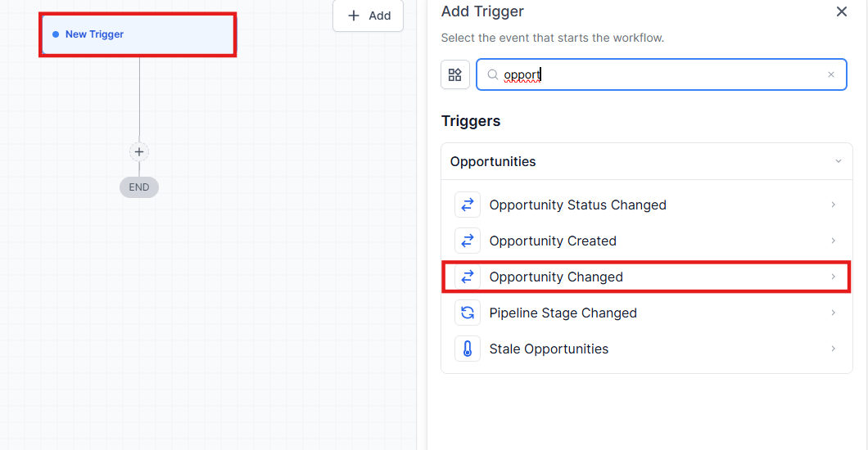Open the trigger categories grid icon

(x=455, y=74)
